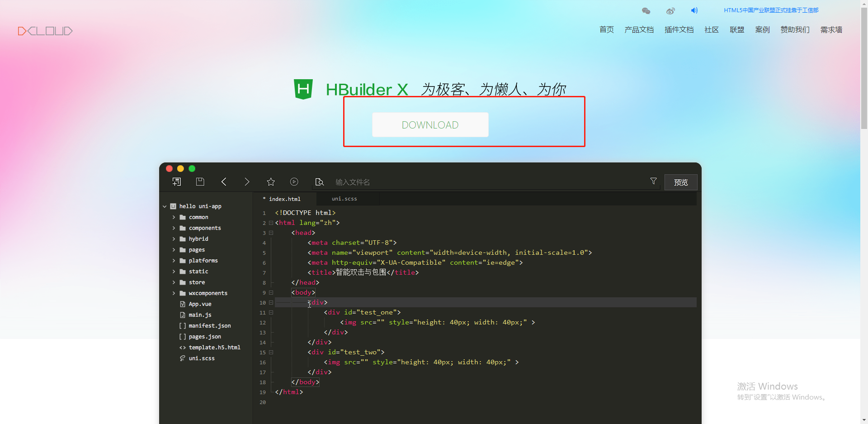Click the back navigation arrow icon
This screenshot has height=424, width=868.
tap(224, 181)
